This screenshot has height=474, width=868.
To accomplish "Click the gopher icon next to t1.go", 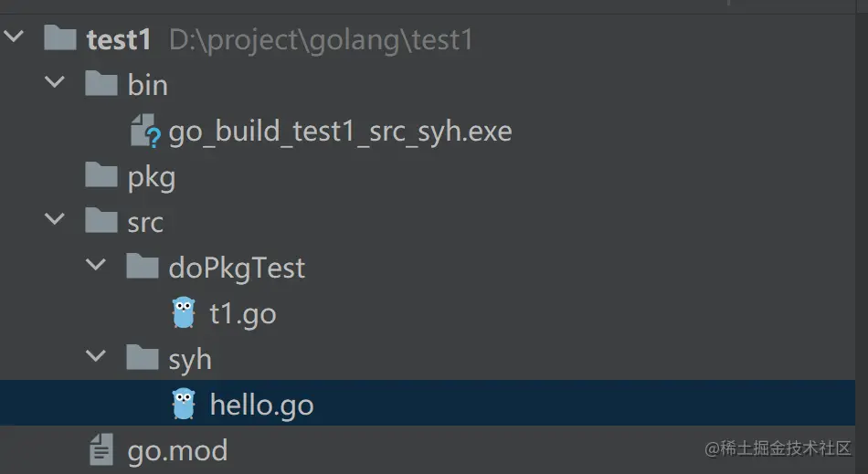I will click(184, 312).
